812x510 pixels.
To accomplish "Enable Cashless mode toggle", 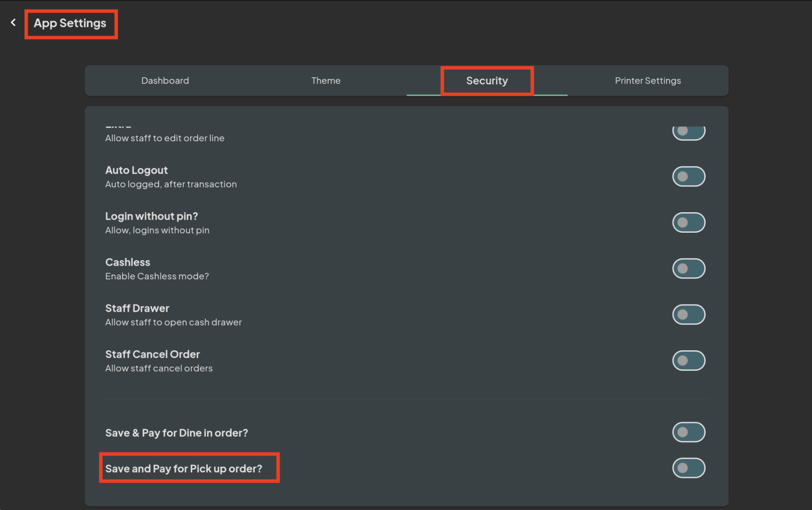I will pos(688,269).
